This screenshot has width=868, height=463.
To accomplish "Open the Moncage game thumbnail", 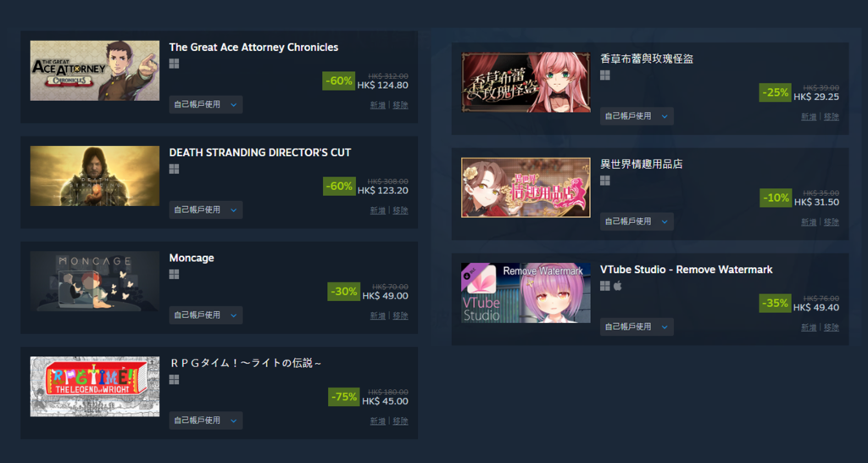I will [x=95, y=282].
